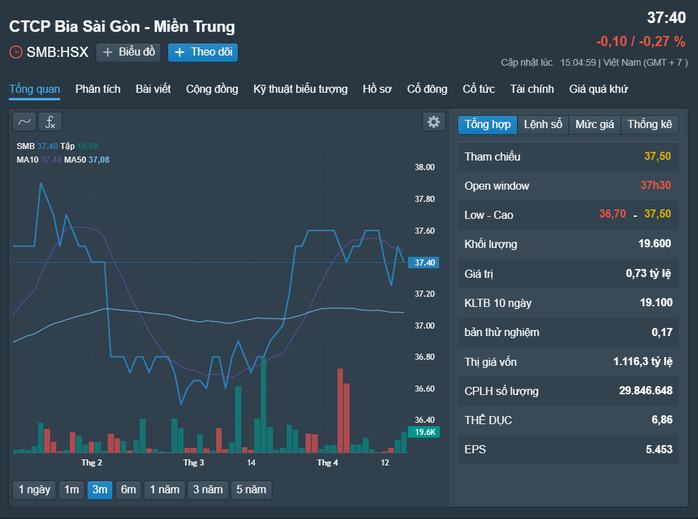Image resolution: width=698 pixels, height=519 pixels.
Task: Click the MA10 37,48 legend entry
Action: [39, 160]
